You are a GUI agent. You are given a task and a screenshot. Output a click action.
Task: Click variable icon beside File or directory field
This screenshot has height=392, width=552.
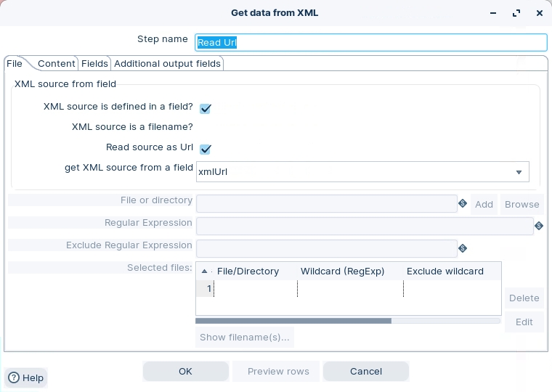[462, 204]
